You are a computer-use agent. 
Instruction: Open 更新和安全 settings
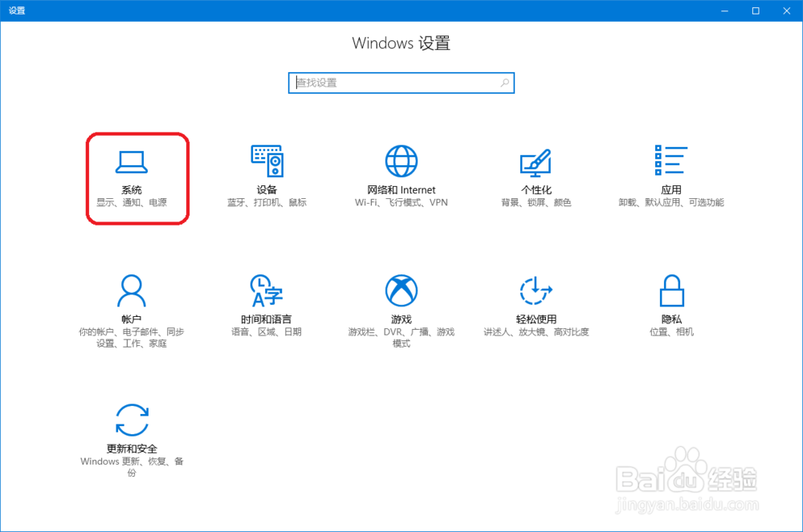click(x=131, y=437)
